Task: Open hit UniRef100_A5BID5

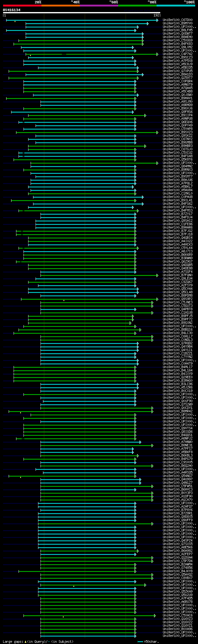Action: tap(178, 68)
